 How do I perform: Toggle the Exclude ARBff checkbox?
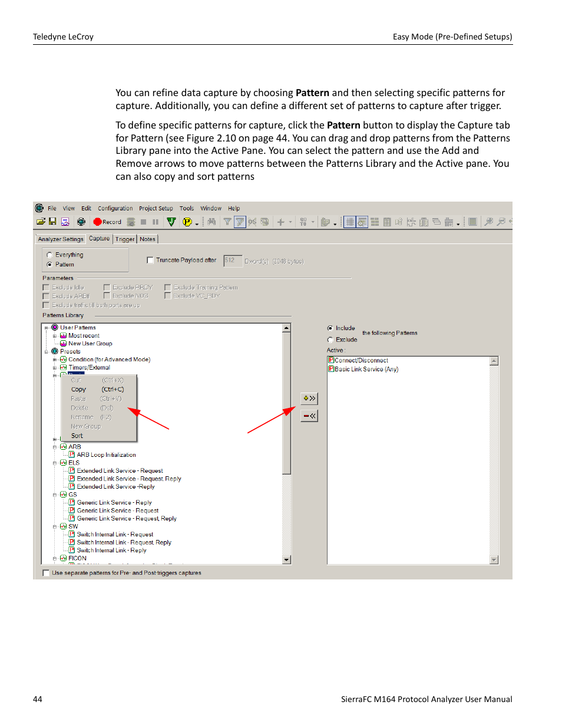[x=46, y=297]
